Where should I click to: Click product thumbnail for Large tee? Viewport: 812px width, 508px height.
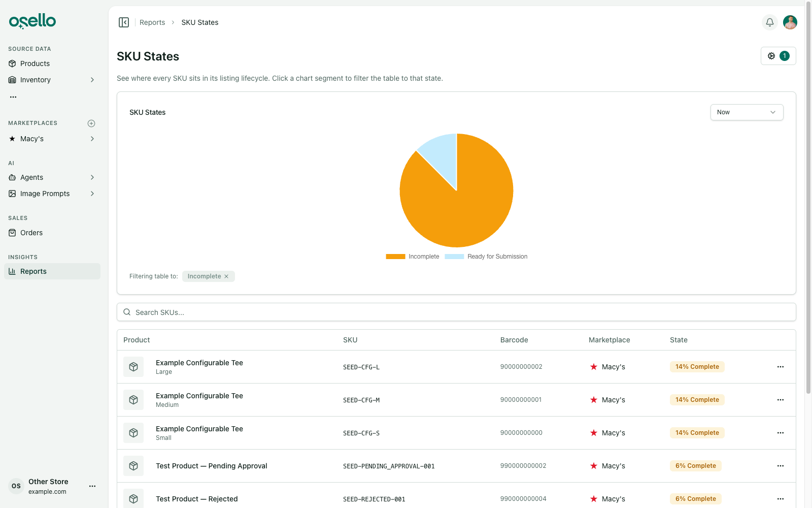pos(133,367)
